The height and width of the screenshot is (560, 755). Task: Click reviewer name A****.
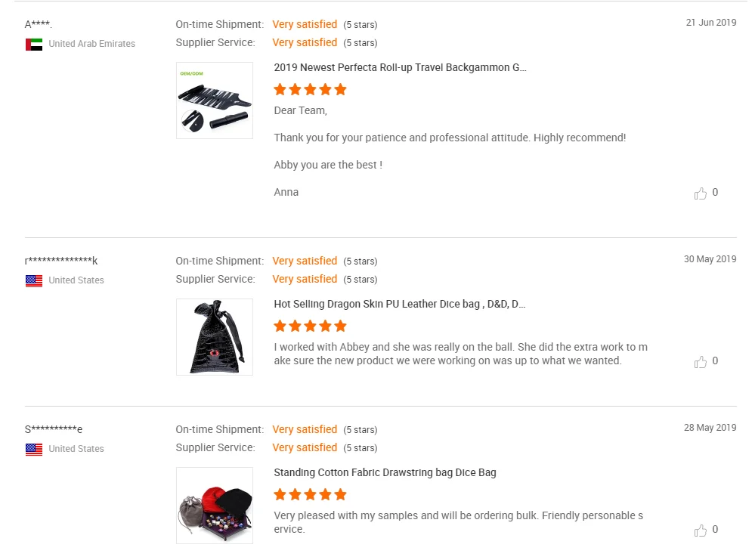pos(39,24)
